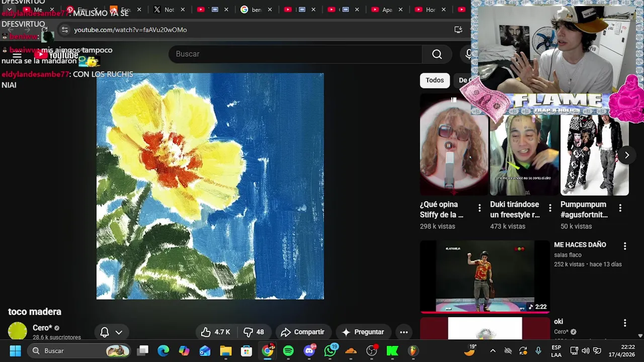Click the volume speaker icon in tray

tap(586, 350)
